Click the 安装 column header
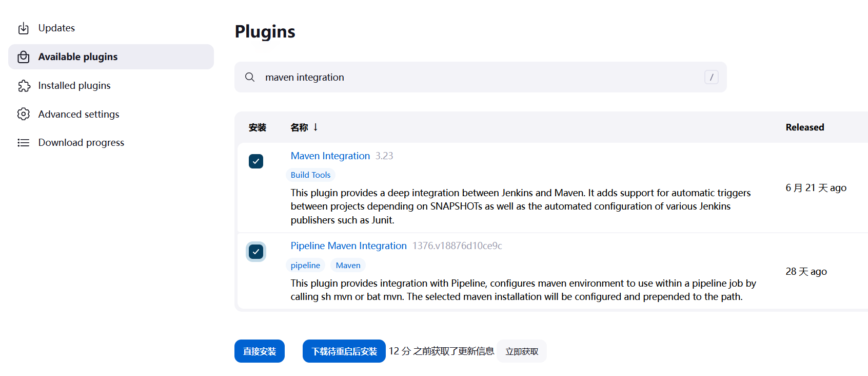This screenshot has height=376, width=868. click(258, 127)
